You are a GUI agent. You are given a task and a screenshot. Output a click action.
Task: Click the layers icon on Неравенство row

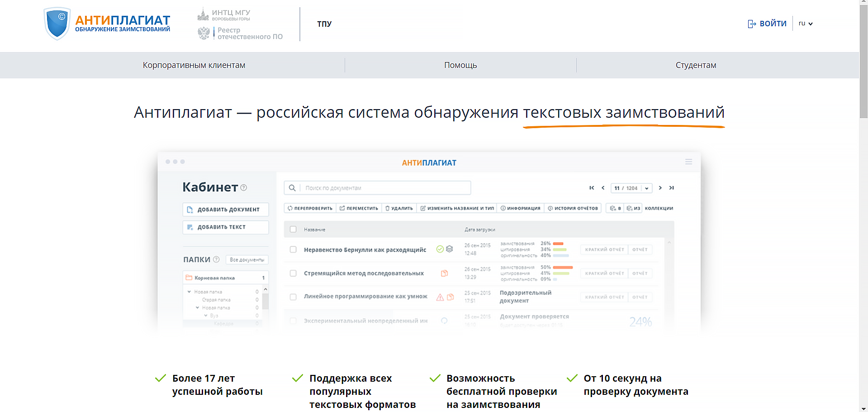click(449, 249)
